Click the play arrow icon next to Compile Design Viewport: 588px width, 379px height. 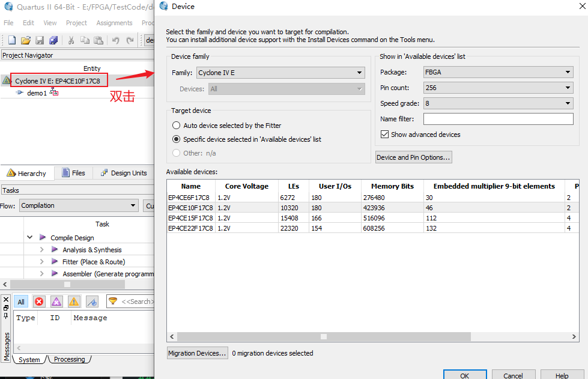click(43, 237)
